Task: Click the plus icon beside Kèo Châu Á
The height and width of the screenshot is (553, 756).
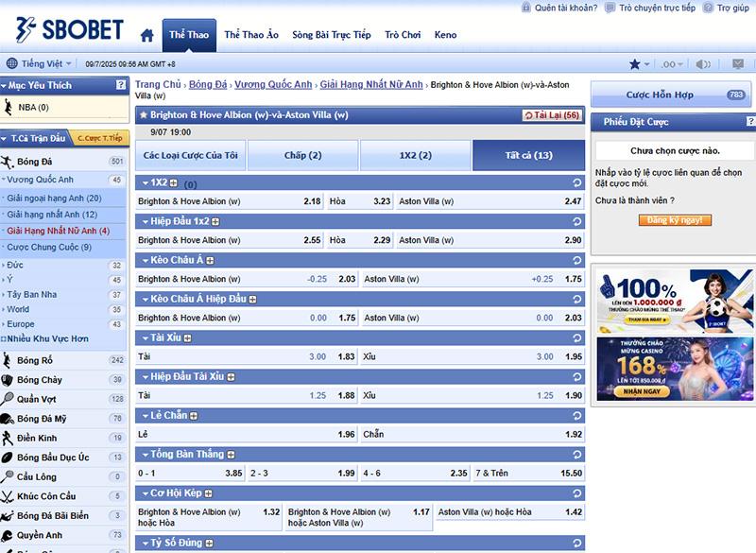Action: [210, 260]
